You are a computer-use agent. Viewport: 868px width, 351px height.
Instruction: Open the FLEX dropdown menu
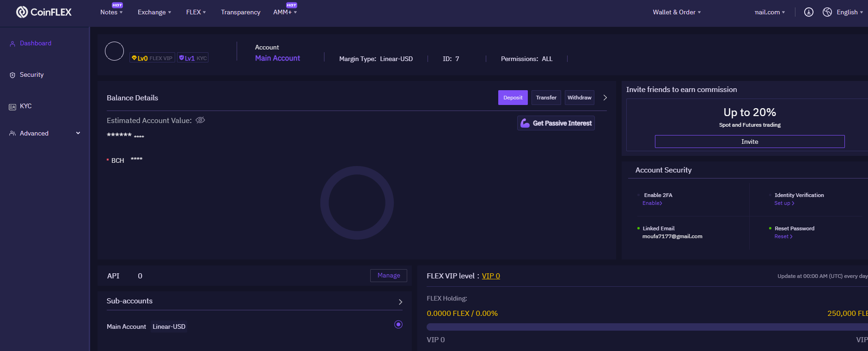pos(196,12)
